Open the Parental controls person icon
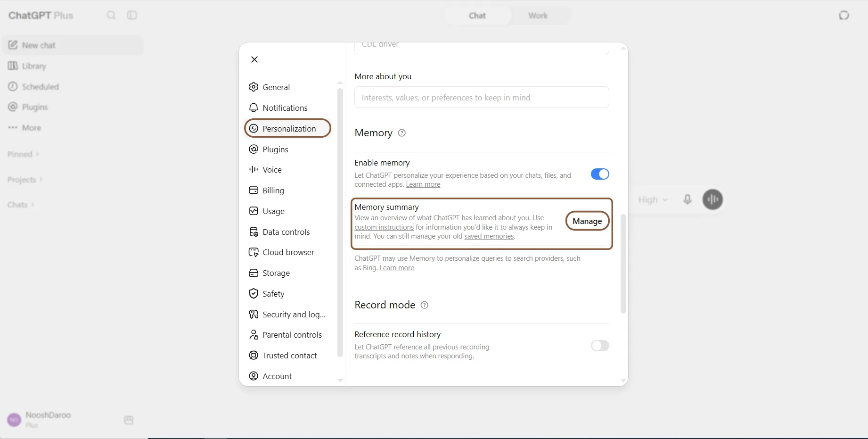Viewport: 868px width, 439px height. click(x=254, y=335)
